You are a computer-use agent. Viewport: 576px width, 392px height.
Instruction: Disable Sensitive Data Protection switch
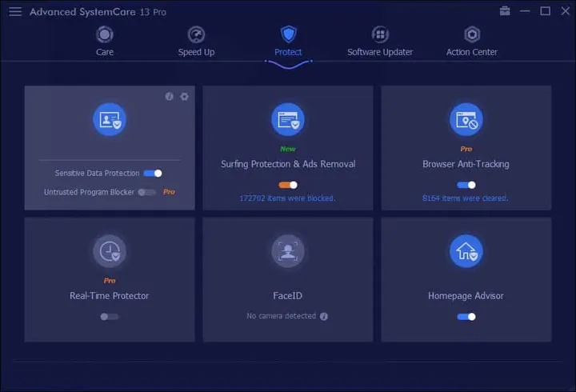[153, 174]
